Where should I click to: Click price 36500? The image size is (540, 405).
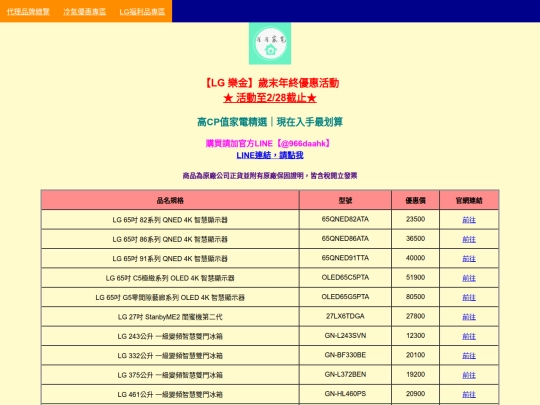coord(415,238)
